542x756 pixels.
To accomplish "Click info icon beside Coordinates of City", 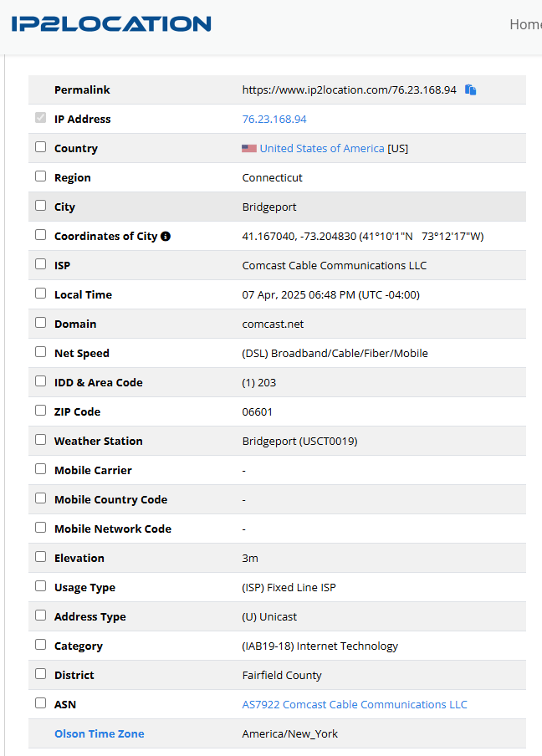I will (166, 237).
